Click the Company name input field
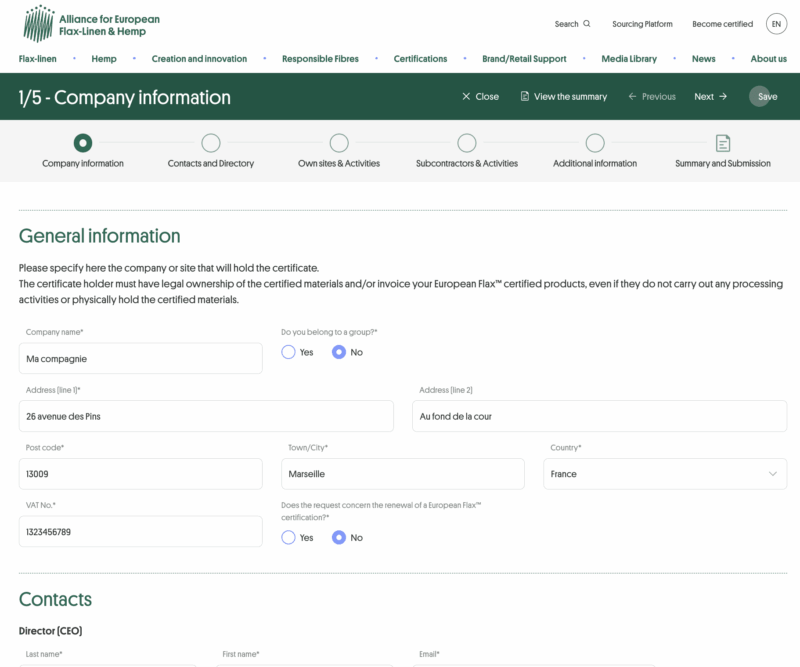This screenshot has height=667, width=800. 140,358
